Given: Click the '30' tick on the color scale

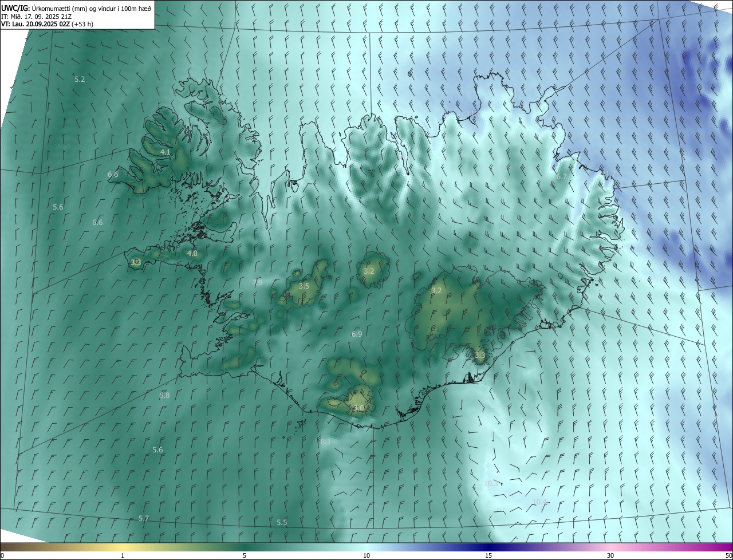Looking at the screenshot, I should (610, 555).
